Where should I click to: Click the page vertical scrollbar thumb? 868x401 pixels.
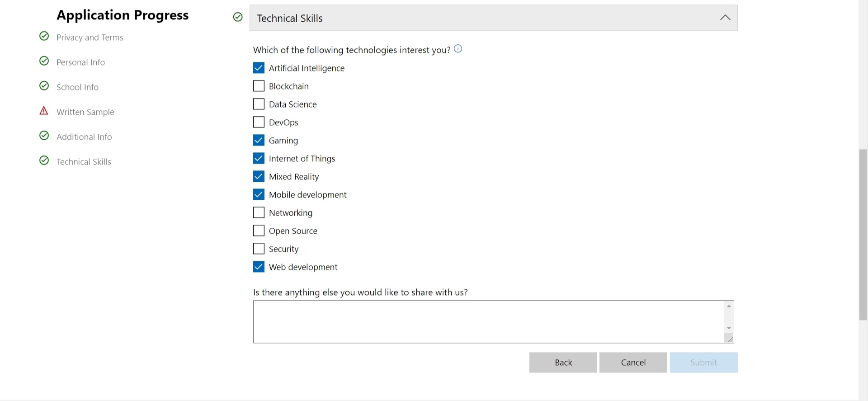pos(863,234)
